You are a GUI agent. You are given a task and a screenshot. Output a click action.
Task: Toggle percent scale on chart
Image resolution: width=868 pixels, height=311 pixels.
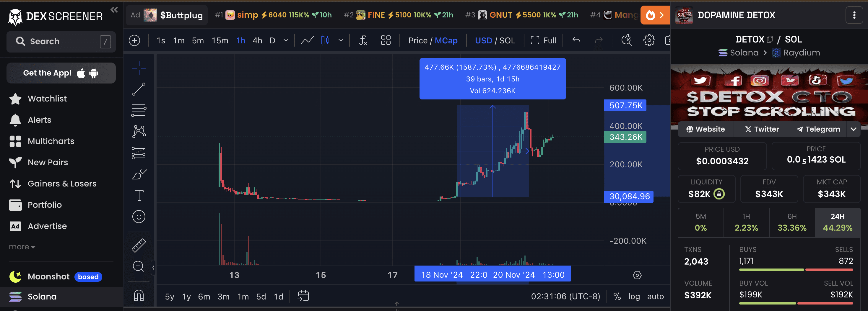click(x=617, y=297)
